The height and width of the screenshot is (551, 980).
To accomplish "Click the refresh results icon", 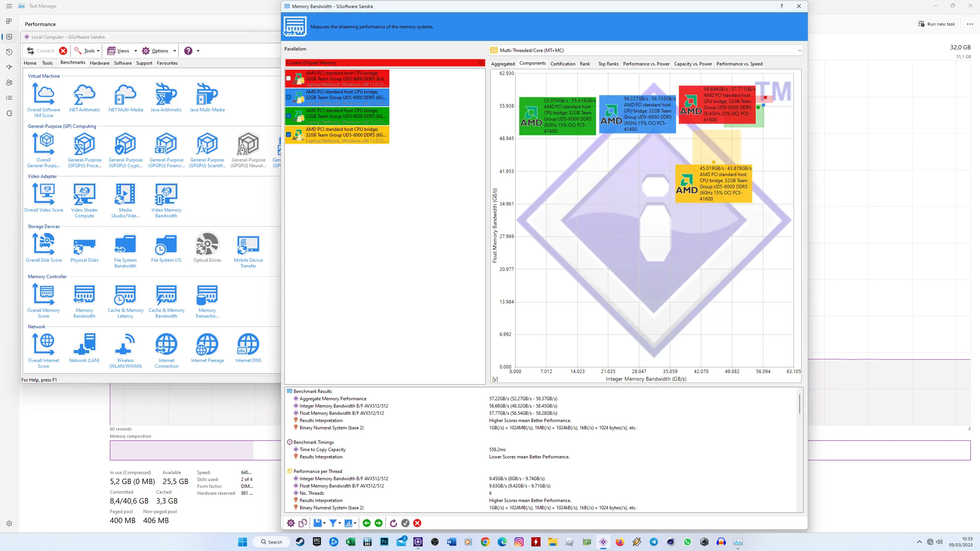I will 393,523.
